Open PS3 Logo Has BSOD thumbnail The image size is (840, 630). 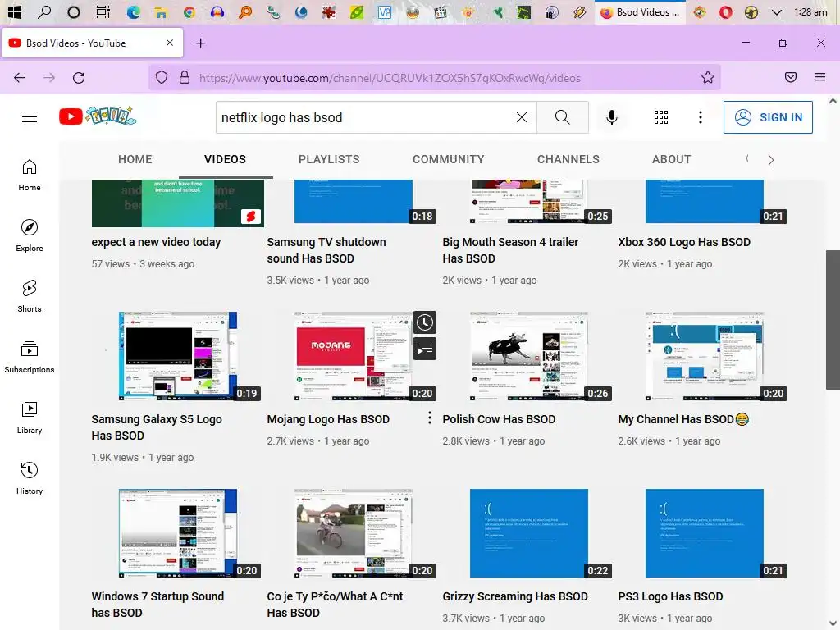coord(705,533)
